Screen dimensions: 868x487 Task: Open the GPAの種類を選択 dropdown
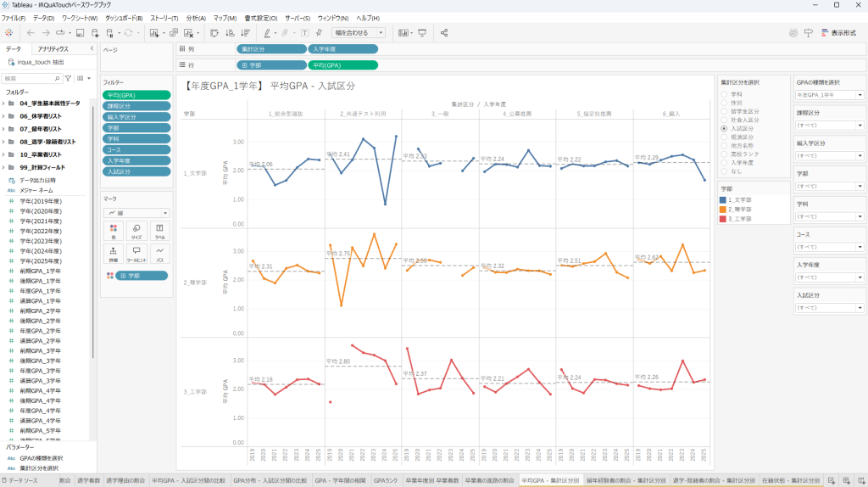829,95
